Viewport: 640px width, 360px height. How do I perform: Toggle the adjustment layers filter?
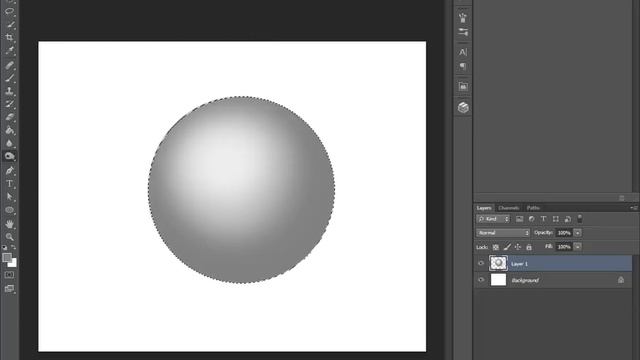531,219
